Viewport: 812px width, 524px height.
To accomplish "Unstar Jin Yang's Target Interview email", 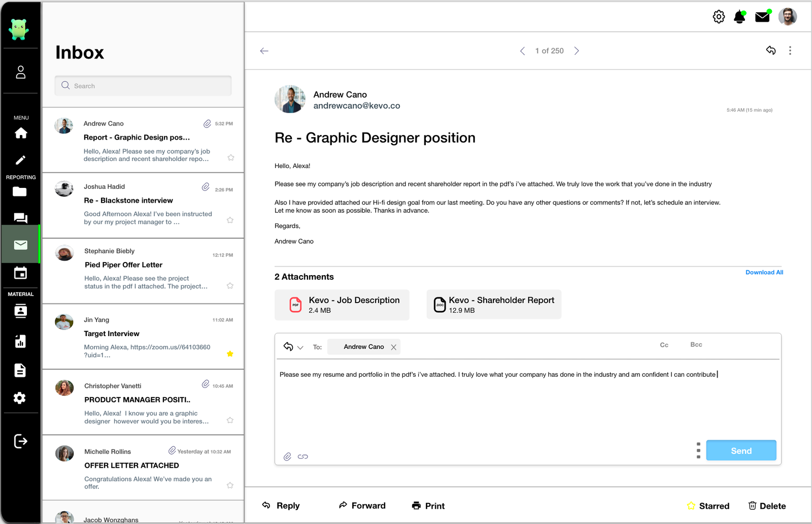I will pyautogui.click(x=230, y=354).
